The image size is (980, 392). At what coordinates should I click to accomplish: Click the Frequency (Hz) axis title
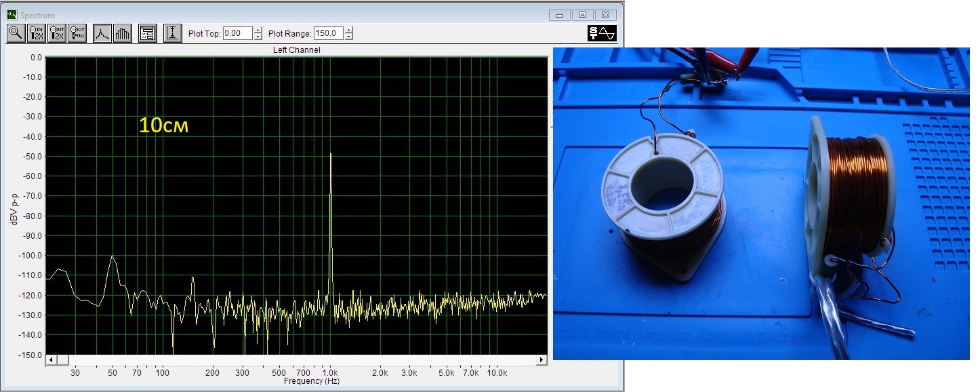(312, 381)
